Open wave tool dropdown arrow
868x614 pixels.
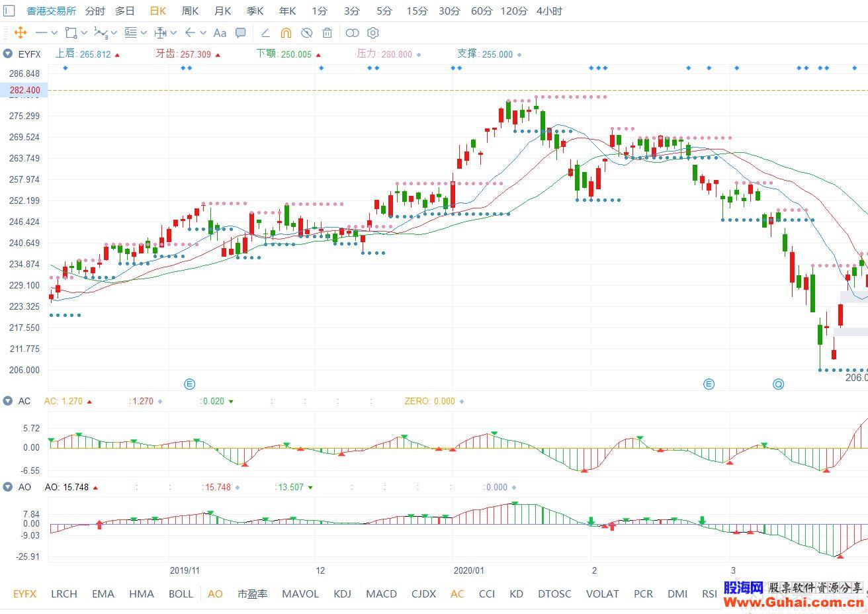[114, 32]
